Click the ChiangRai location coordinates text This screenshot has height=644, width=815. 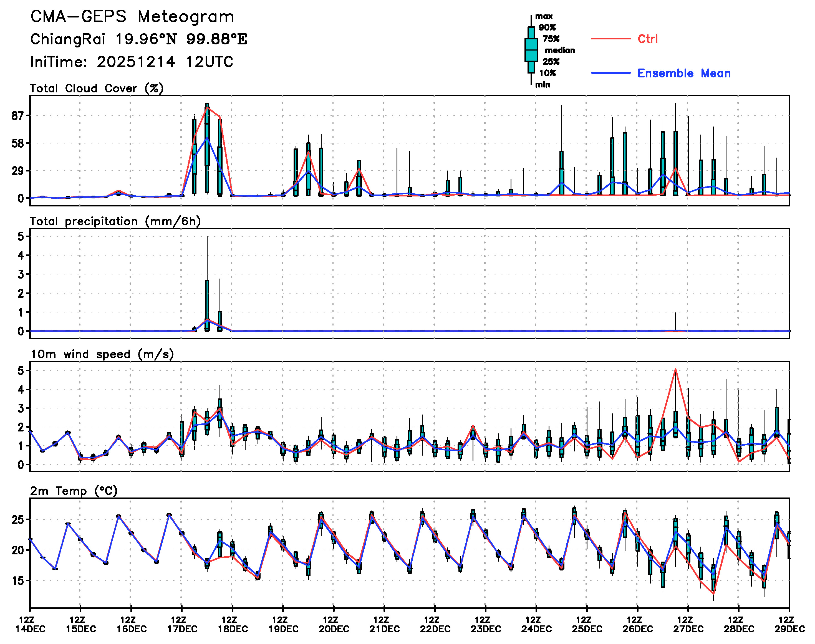[x=138, y=39]
